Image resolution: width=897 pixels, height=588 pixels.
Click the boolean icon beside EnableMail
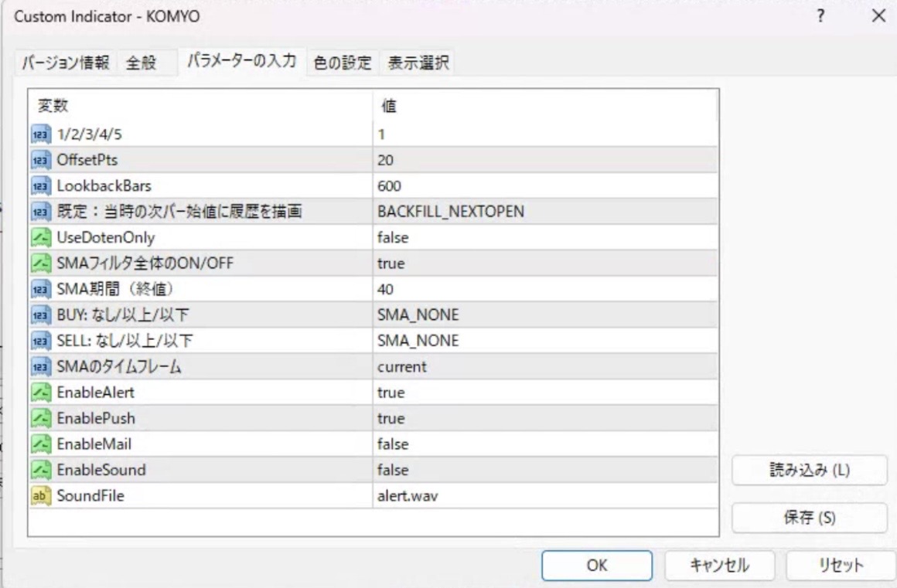(x=41, y=444)
